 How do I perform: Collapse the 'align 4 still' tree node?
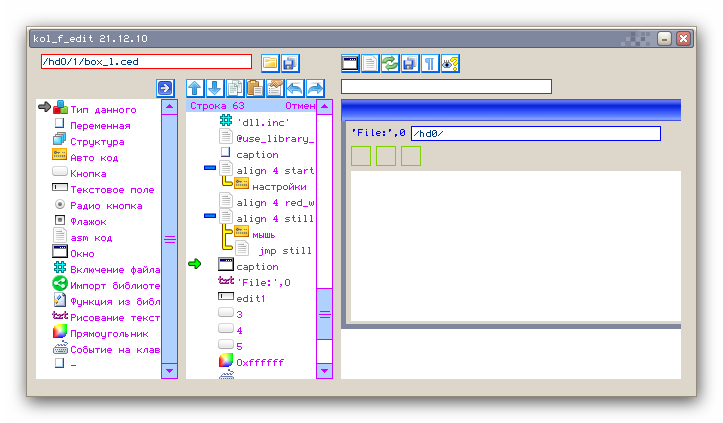click(x=209, y=216)
